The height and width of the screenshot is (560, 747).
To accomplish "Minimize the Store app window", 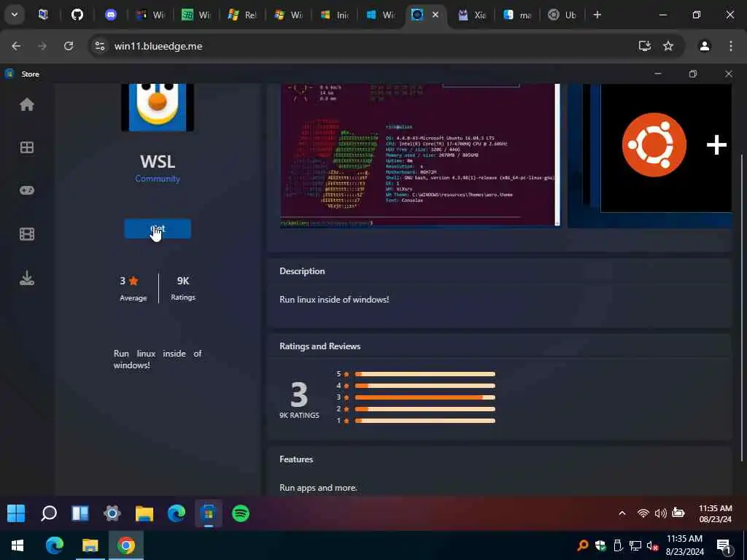I will tap(658, 74).
